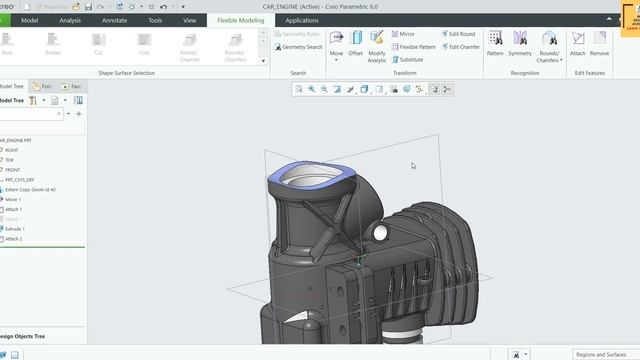Select Edit Round
The width and height of the screenshot is (640, 360).
[x=458, y=34]
